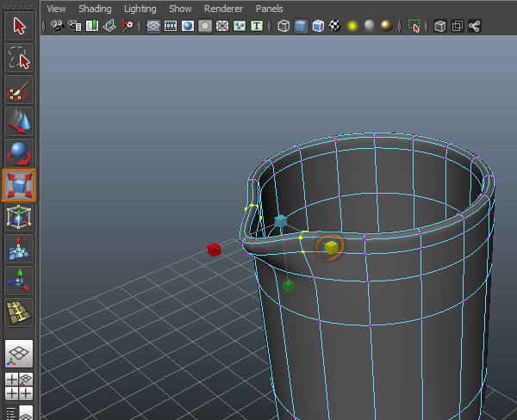Image resolution: width=517 pixels, height=420 pixels.
Task: Toggle the film gate display
Action: tap(171, 26)
